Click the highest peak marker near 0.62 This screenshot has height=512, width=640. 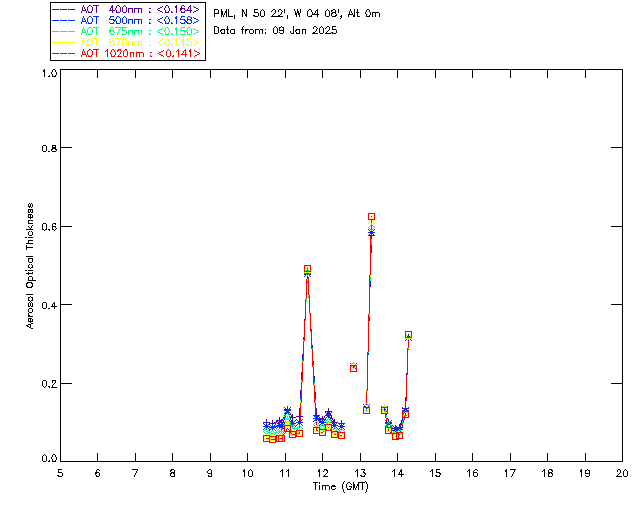(371, 217)
